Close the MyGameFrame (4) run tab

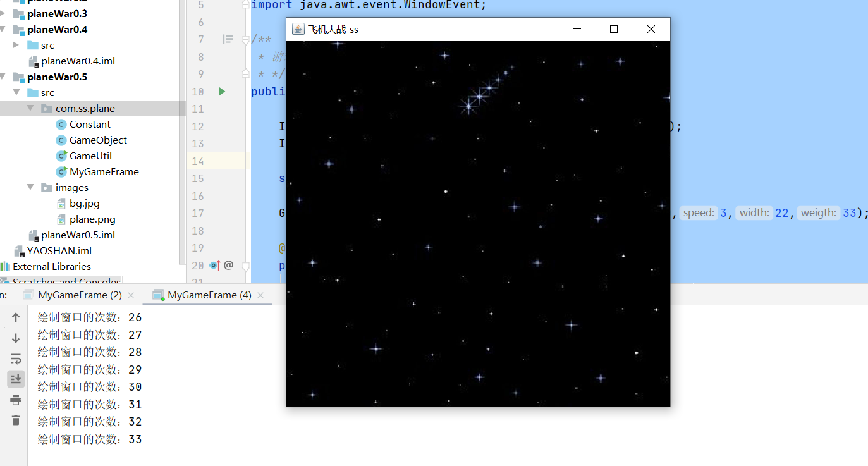tap(260, 295)
